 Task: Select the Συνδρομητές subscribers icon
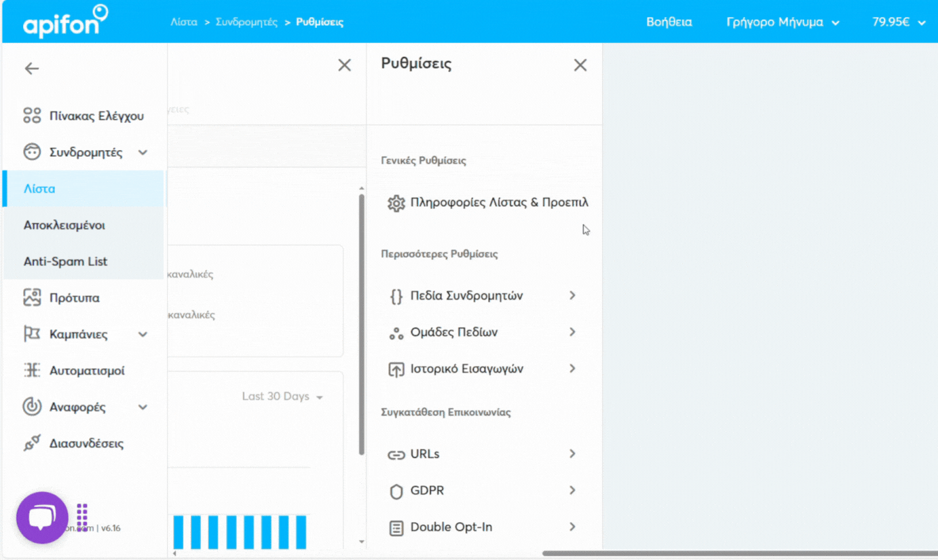31,151
